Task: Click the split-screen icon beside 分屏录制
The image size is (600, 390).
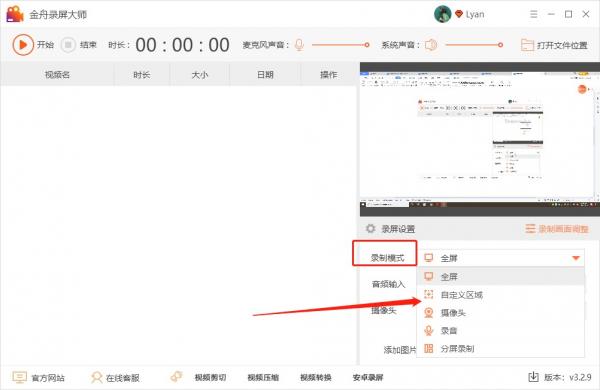Action: (x=429, y=348)
